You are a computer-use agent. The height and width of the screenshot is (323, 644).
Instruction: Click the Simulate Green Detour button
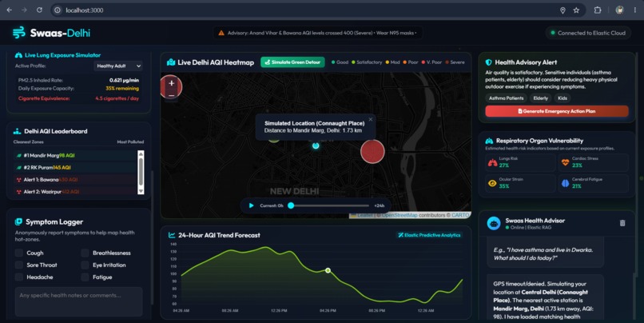(292, 62)
